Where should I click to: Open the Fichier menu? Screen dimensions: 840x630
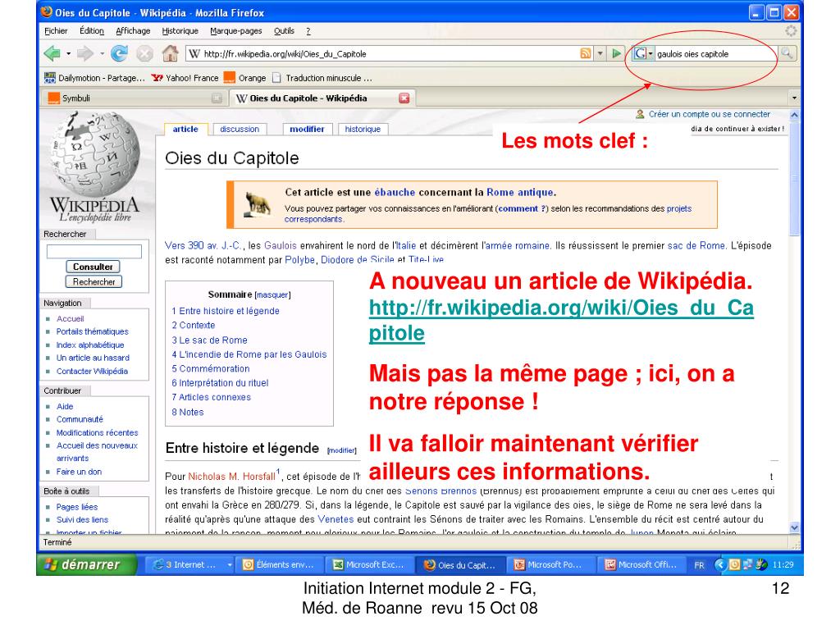[x=56, y=31]
